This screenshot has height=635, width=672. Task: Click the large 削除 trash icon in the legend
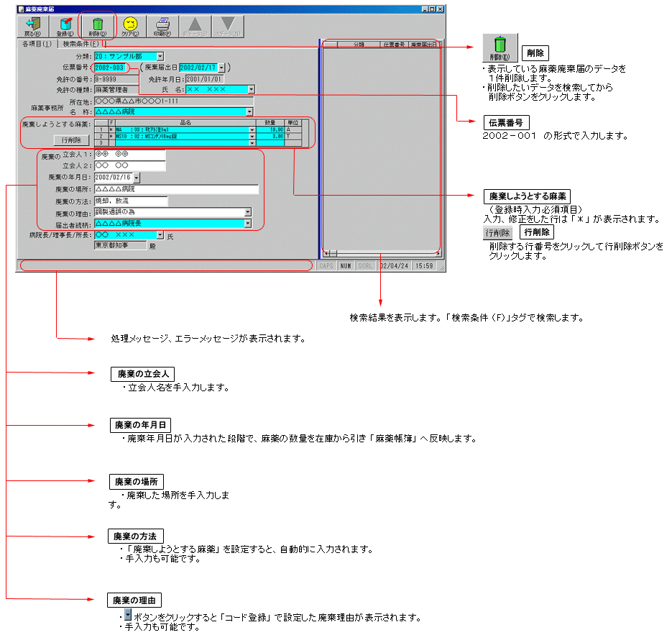[500, 47]
